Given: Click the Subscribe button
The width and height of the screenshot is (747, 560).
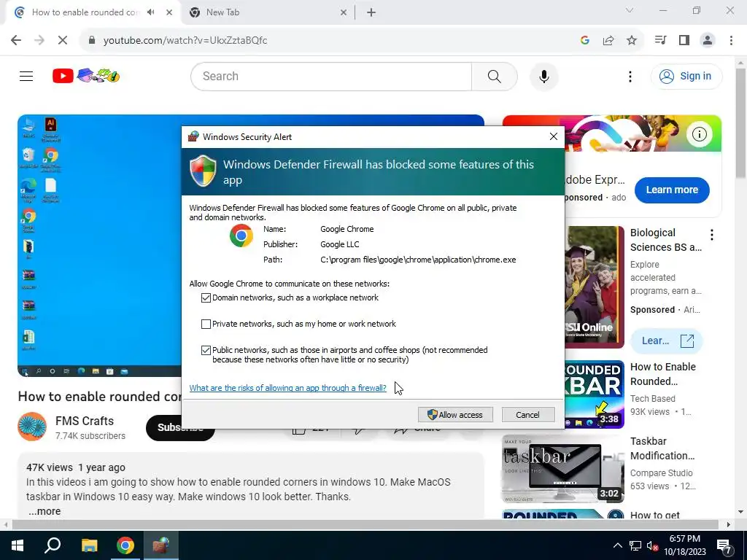Looking at the screenshot, I should [x=180, y=427].
